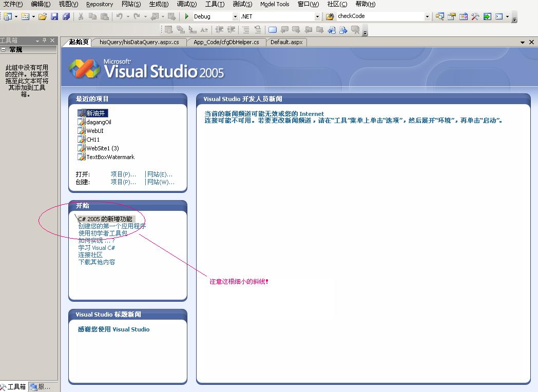Screen dimensions: 538x392
Task: Open recent project WebSite1 (3)
Action: [99, 148]
